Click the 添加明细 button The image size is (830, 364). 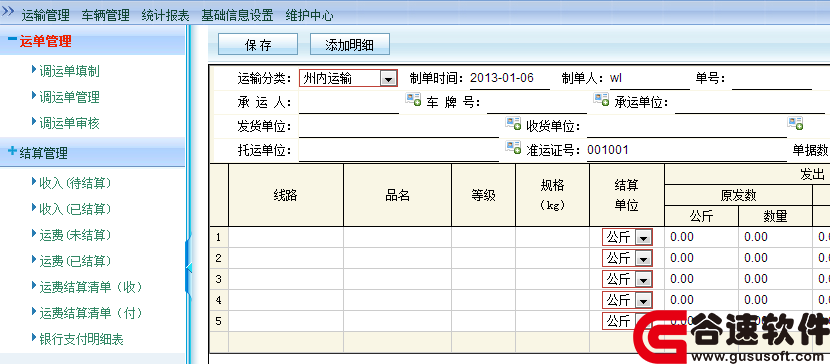350,44
